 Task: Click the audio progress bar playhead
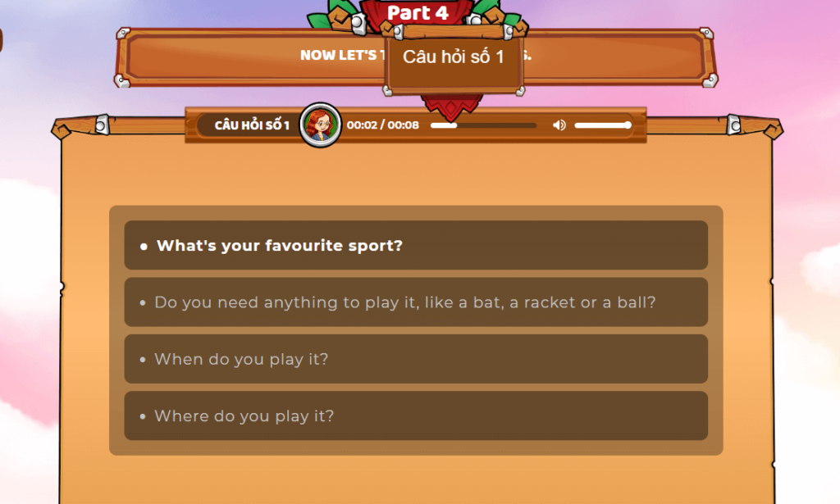[454, 125]
